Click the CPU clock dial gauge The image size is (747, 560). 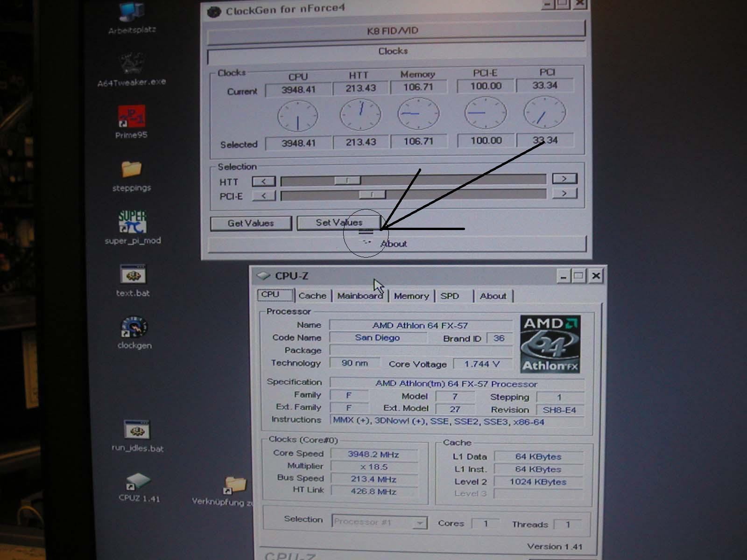[298, 116]
